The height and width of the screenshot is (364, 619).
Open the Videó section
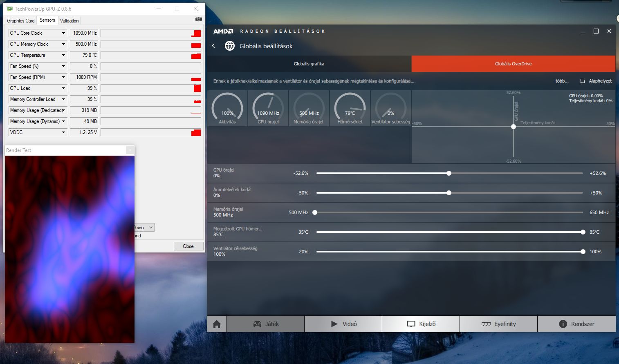tap(343, 324)
